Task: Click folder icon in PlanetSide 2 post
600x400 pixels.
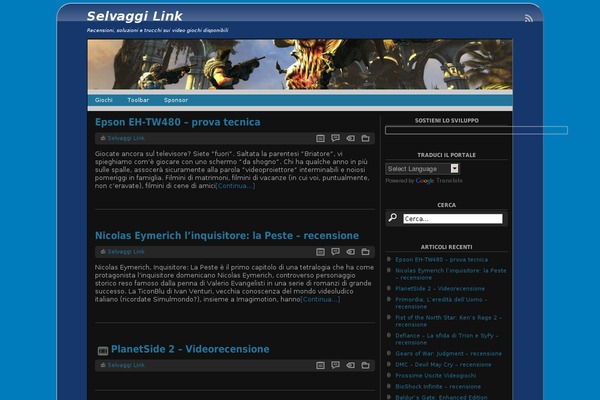Action: click(365, 366)
